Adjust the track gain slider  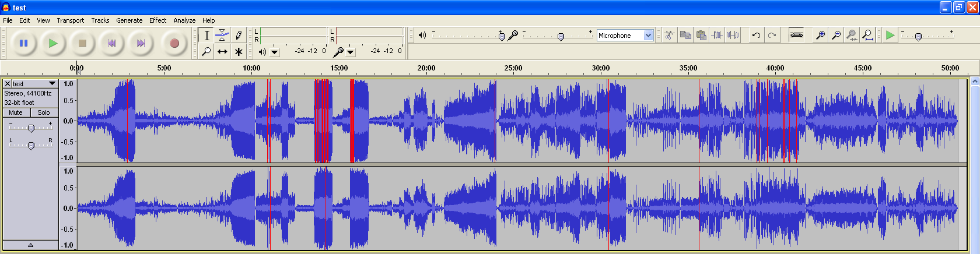click(31, 128)
